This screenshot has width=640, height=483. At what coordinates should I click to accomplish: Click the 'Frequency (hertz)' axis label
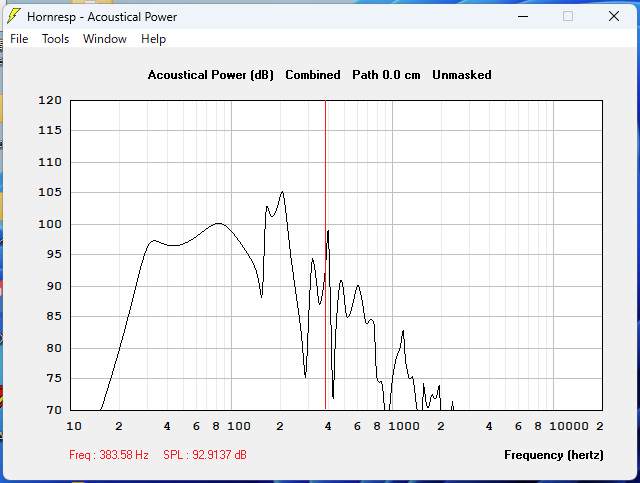click(x=553, y=455)
